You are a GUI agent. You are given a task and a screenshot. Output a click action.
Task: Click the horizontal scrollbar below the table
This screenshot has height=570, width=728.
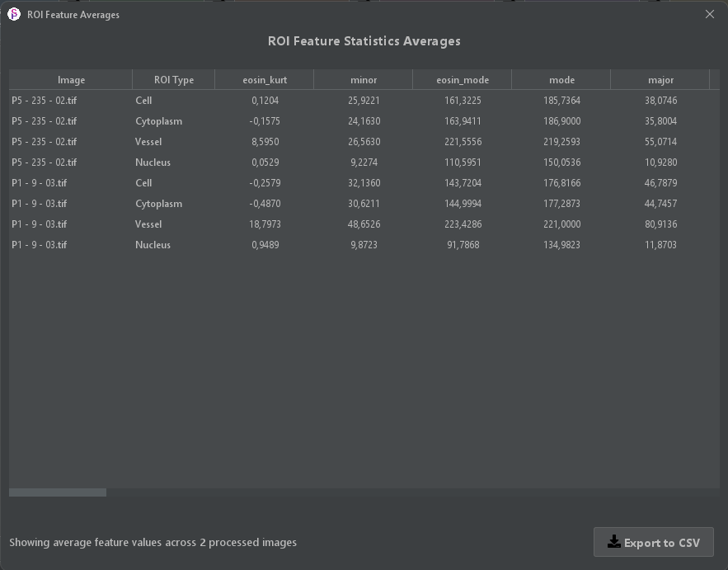(55, 491)
